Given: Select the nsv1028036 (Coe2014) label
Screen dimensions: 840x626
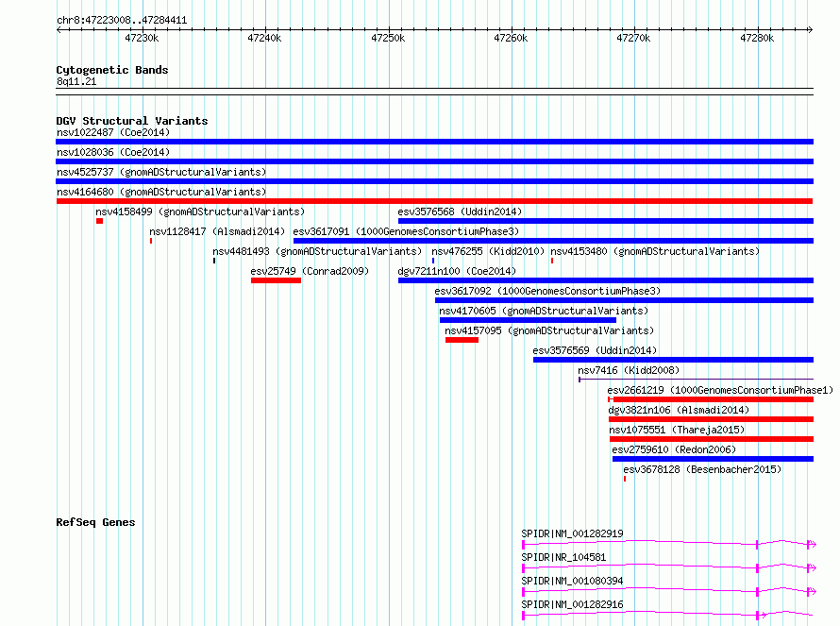Looking at the screenshot, I should tap(113, 152).
